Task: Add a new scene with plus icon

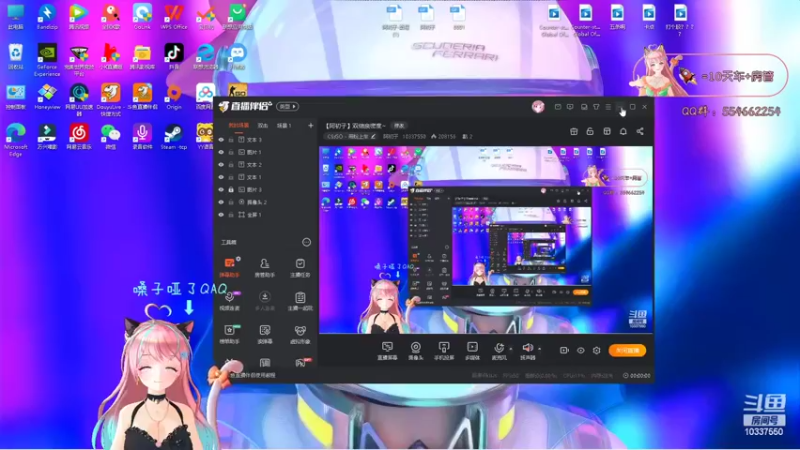Action: pos(310,126)
